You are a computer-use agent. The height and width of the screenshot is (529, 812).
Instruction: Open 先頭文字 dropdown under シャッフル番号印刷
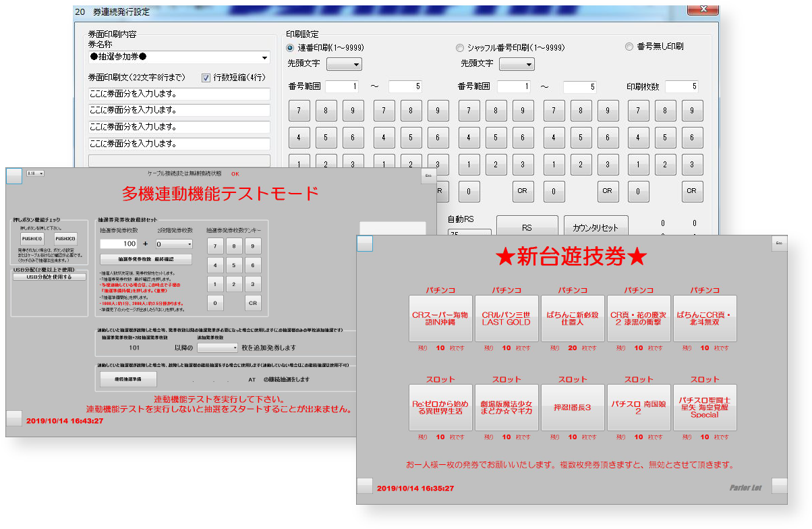pos(517,64)
